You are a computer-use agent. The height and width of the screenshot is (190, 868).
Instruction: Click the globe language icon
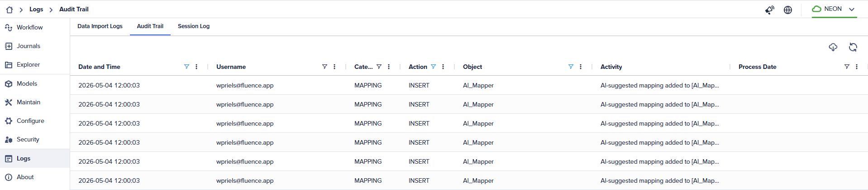(788, 10)
